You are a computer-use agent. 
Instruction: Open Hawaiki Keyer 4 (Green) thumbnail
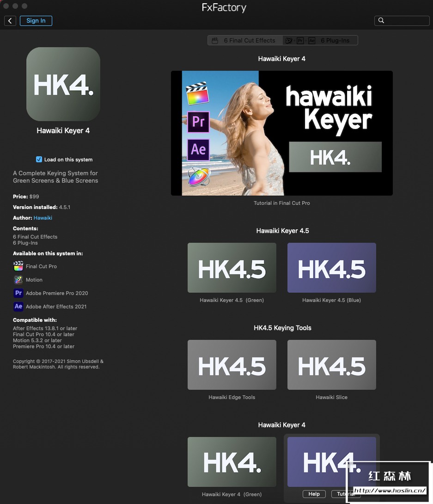[x=232, y=462]
